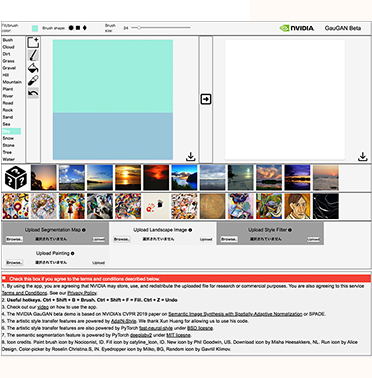Screen dimensions: 372x378
Task: Select the paint brush tool
Action: (33, 55)
